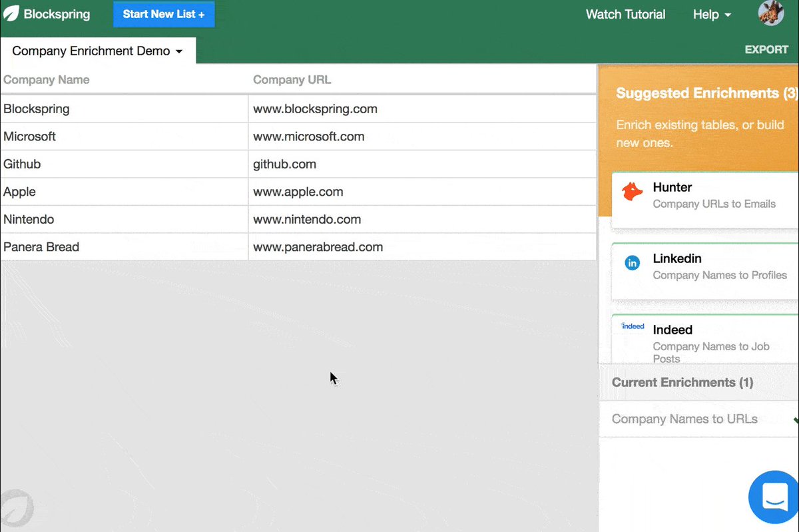Screen dimensions: 799x532
Task: Select the Blockspring name cell
Action: tap(124, 109)
